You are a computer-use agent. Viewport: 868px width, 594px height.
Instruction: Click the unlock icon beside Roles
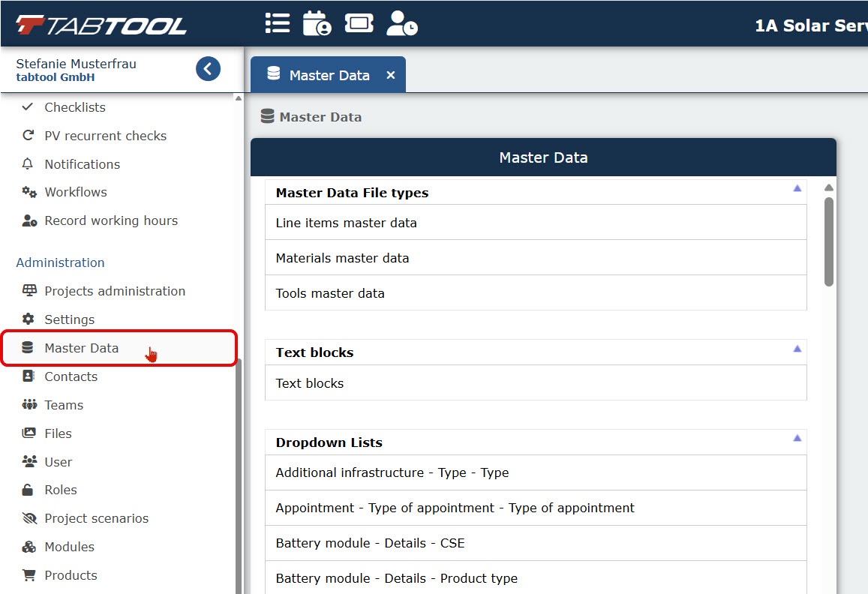coord(28,490)
